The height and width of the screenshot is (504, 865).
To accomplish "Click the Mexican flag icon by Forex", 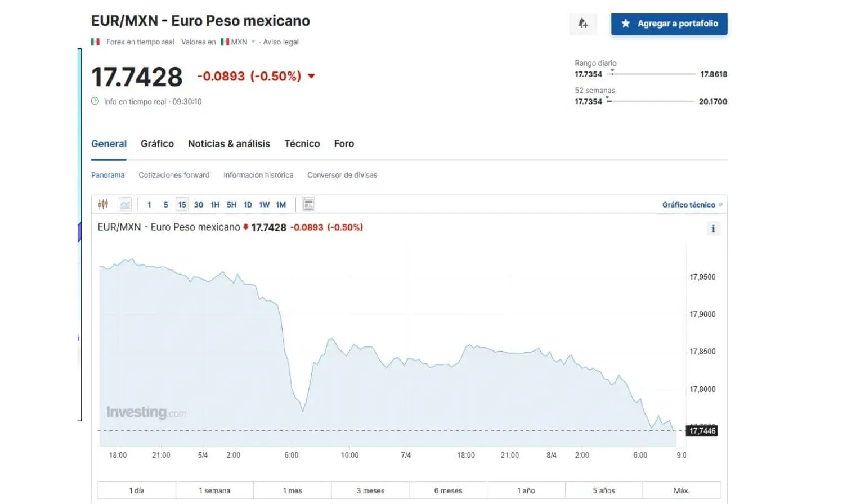I will 95,42.
